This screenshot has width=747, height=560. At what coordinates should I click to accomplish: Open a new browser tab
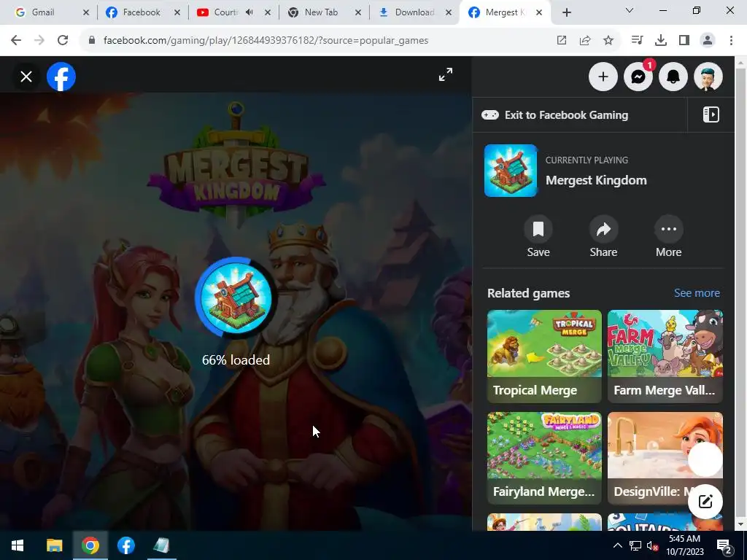tap(566, 12)
